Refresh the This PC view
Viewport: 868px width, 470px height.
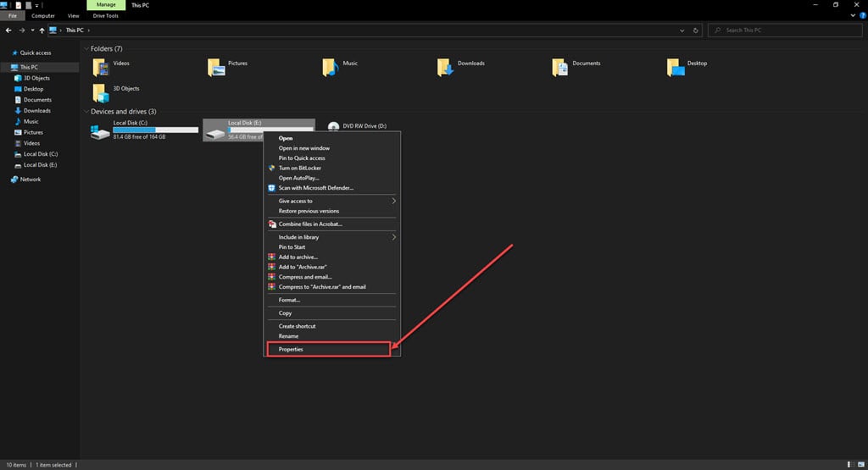coord(696,30)
